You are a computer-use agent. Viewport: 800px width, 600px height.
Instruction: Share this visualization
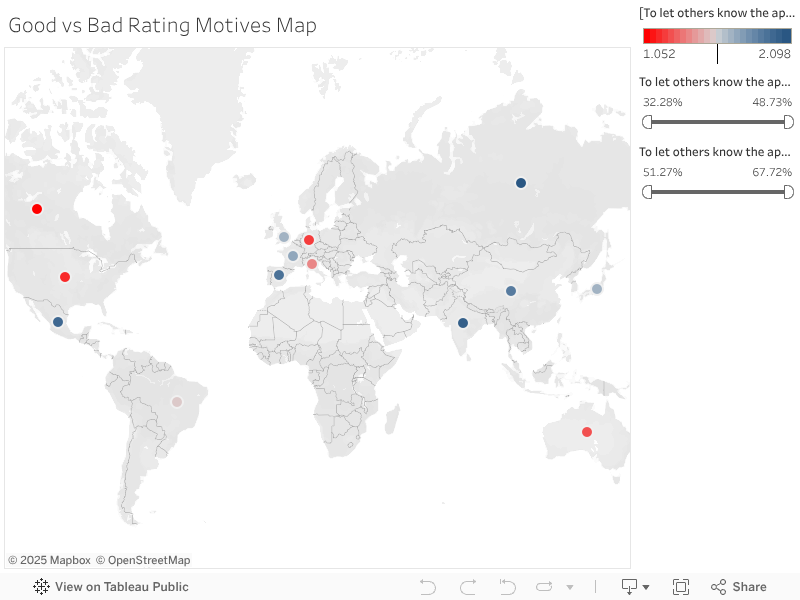pyautogui.click(x=739, y=587)
